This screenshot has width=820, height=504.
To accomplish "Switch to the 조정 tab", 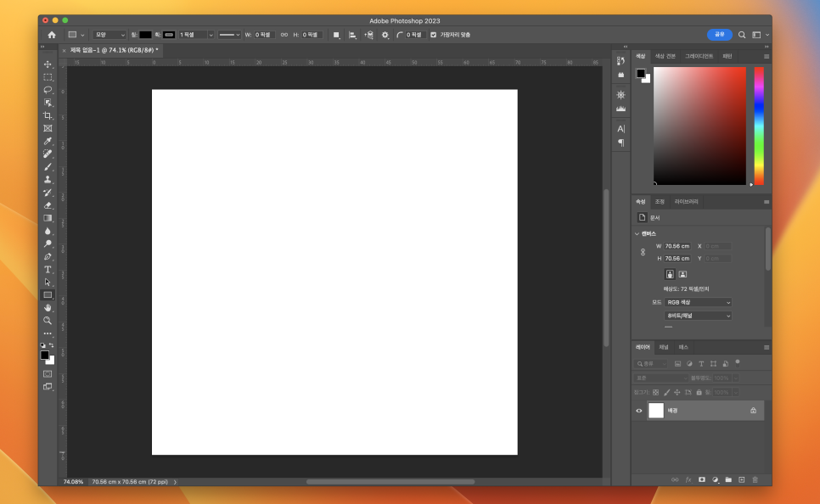I will click(x=660, y=202).
